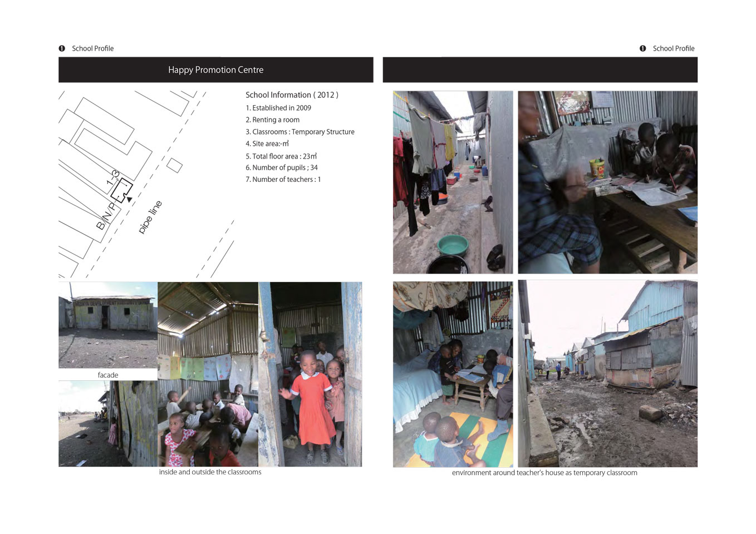Click the empty black header bar on right page
This screenshot has width=756, height=534.
click(540, 70)
